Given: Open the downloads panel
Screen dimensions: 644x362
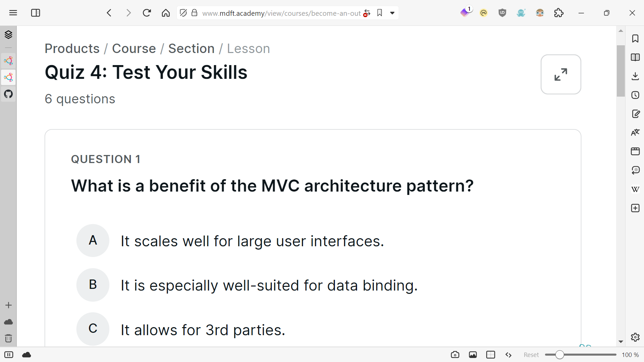Looking at the screenshot, I should pos(635,76).
